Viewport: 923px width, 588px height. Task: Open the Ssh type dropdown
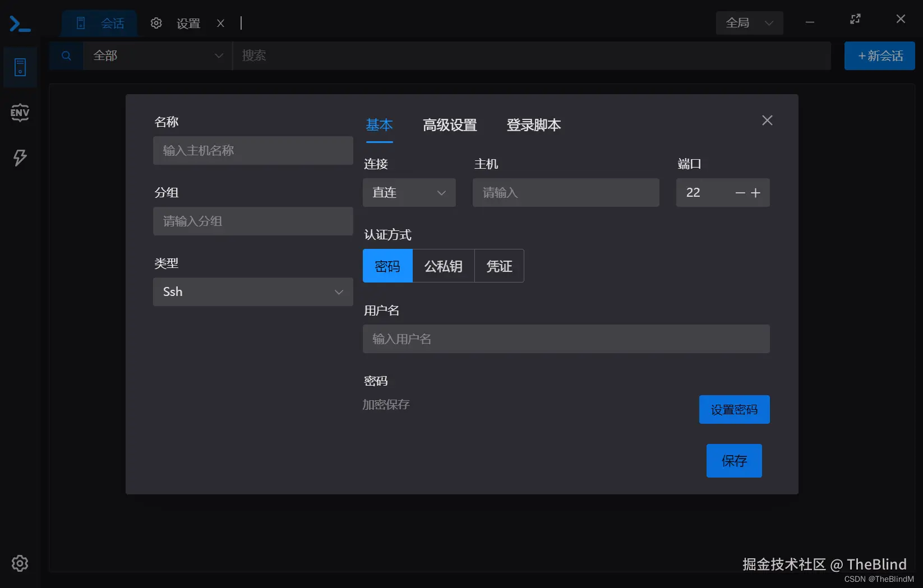[253, 292]
